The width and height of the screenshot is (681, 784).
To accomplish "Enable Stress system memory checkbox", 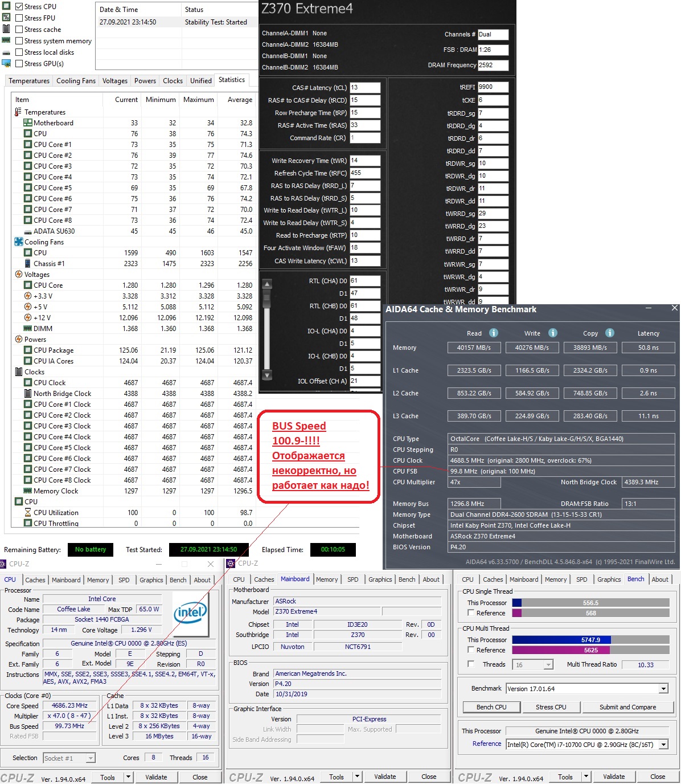I will 19,40.
